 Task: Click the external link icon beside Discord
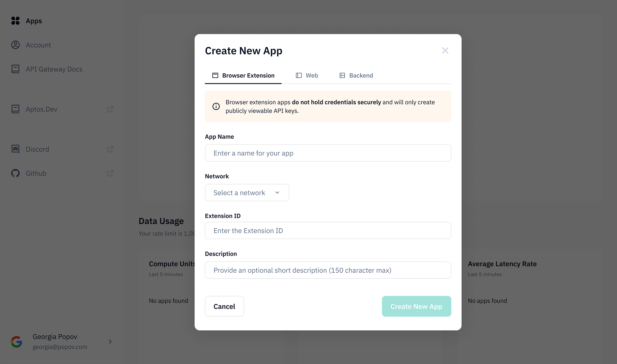tap(110, 149)
